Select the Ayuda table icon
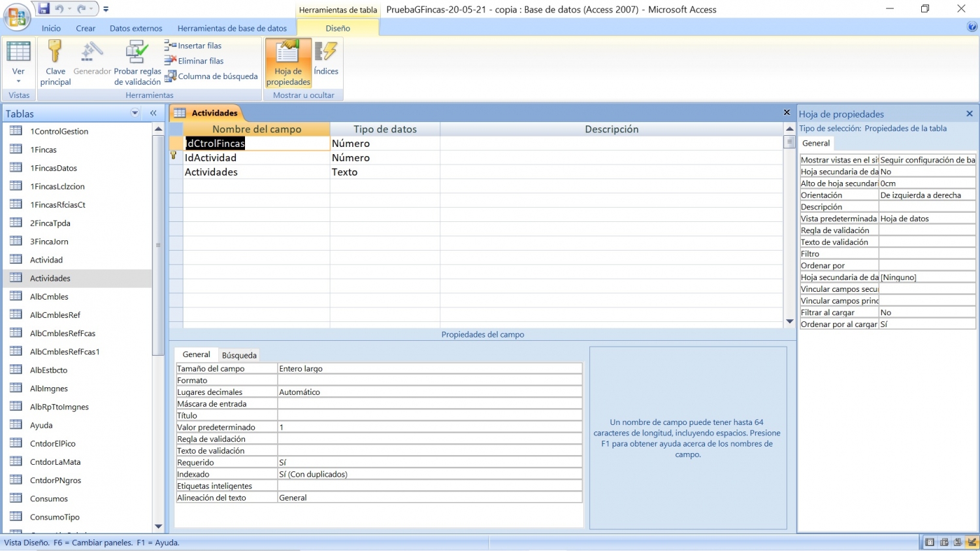The image size is (980, 551). point(16,425)
